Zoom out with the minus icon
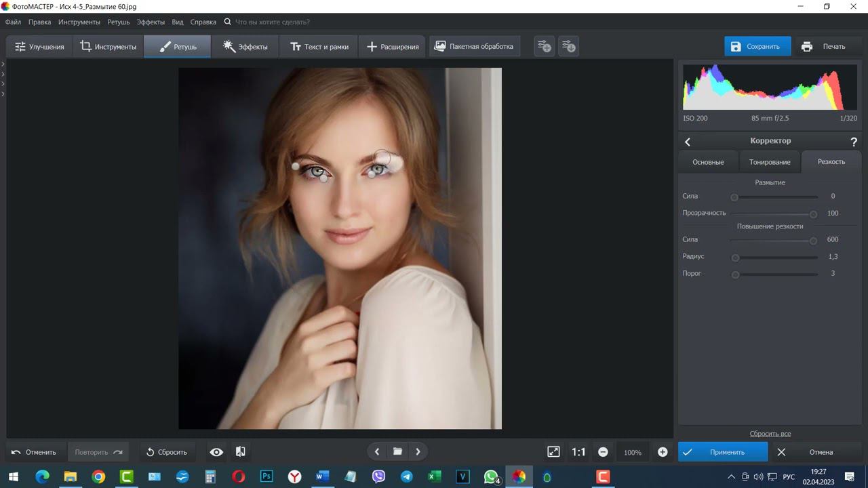This screenshot has width=868, height=488. tap(603, 452)
